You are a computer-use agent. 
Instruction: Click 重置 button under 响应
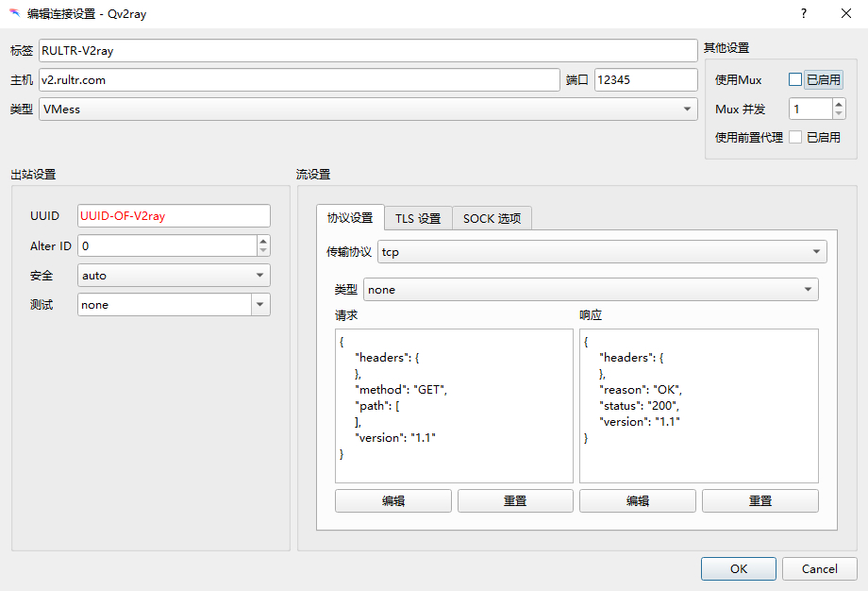[x=759, y=501]
